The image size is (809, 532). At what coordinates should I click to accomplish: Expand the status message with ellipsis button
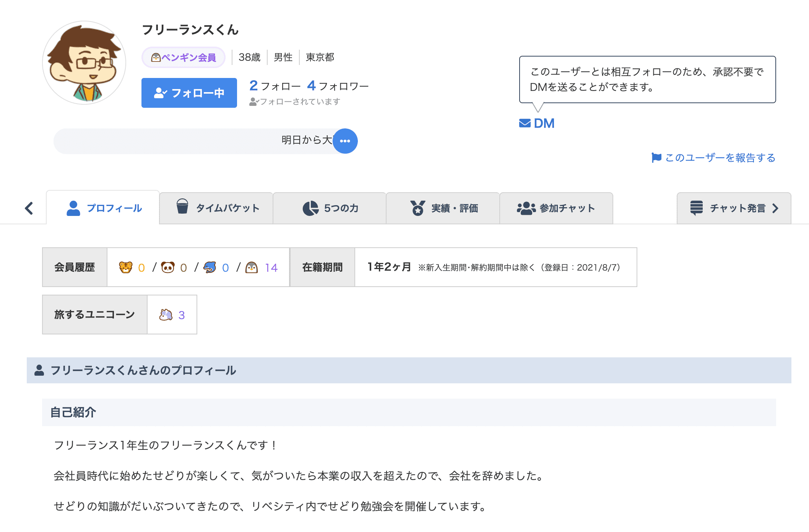(345, 141)
